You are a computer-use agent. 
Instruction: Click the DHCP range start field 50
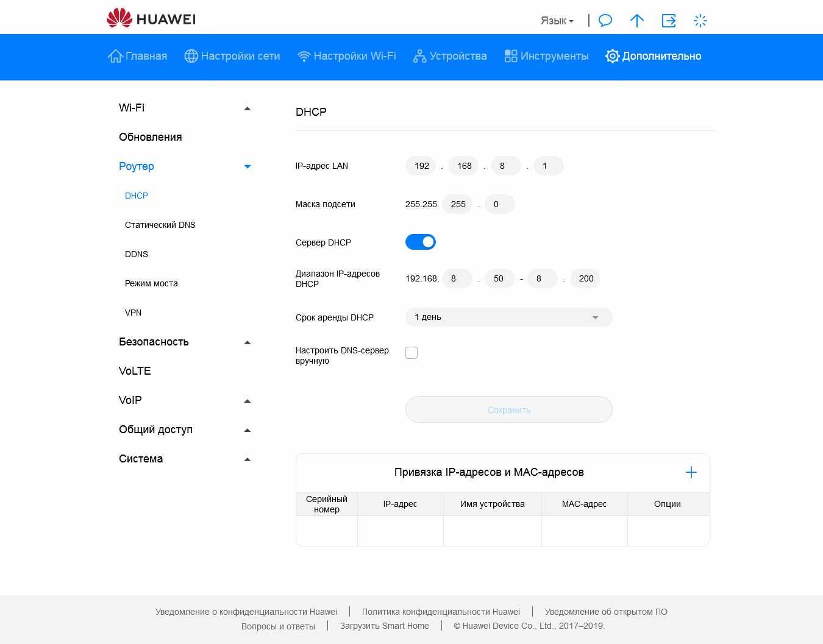click(x=500, y=278)
